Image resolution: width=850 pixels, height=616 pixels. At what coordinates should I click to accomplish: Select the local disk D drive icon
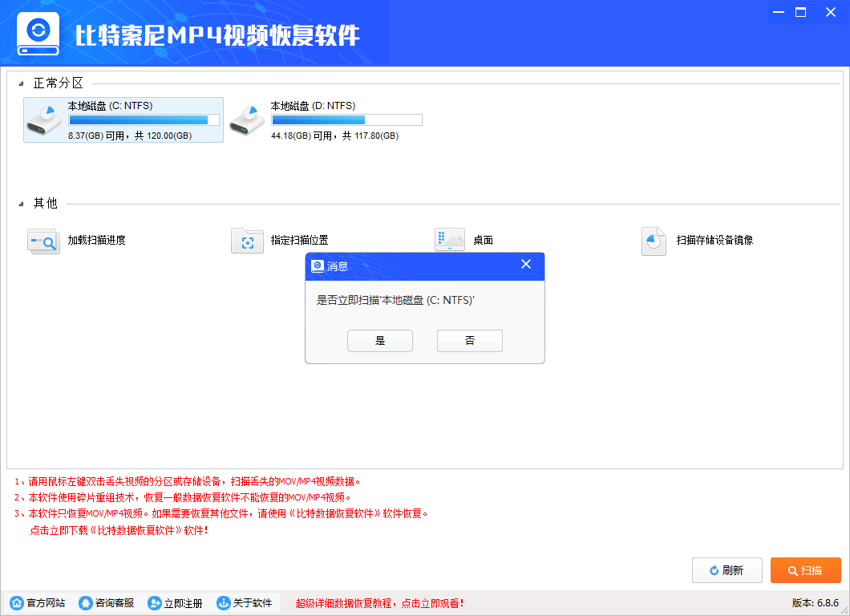coord(247,120)
